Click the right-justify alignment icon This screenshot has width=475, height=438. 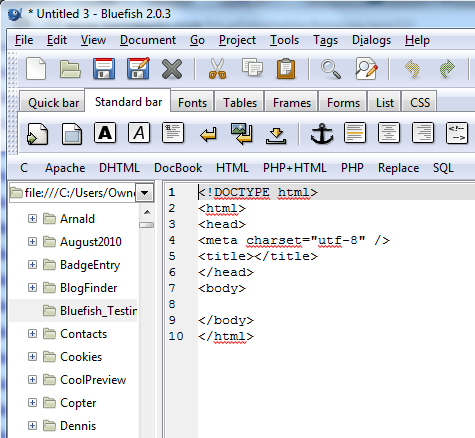pos(423,133)
